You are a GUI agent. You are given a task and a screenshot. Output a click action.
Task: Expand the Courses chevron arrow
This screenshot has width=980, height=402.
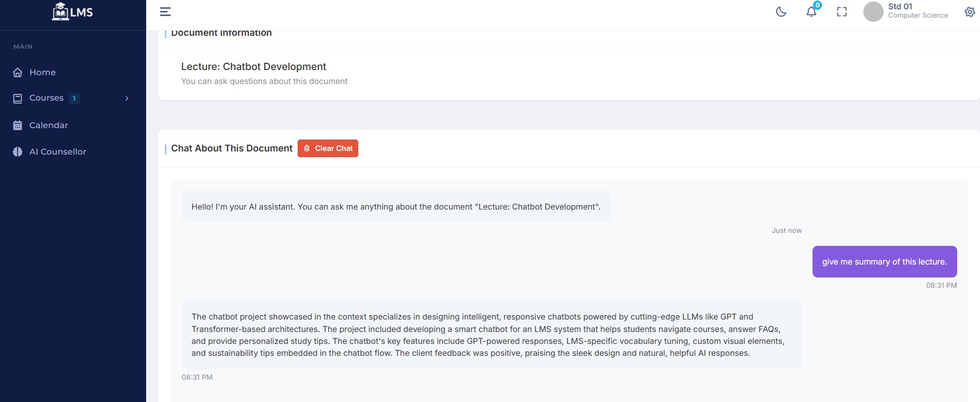127,98
